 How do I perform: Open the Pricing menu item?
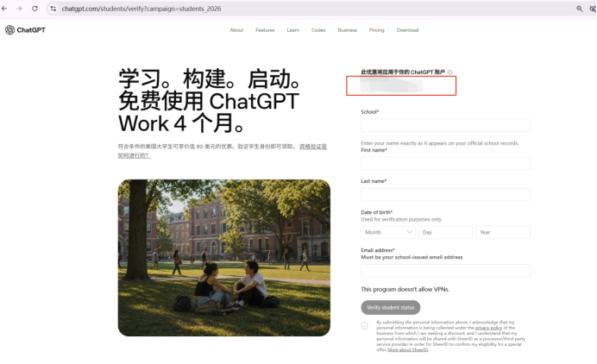[x=376, y=30]
